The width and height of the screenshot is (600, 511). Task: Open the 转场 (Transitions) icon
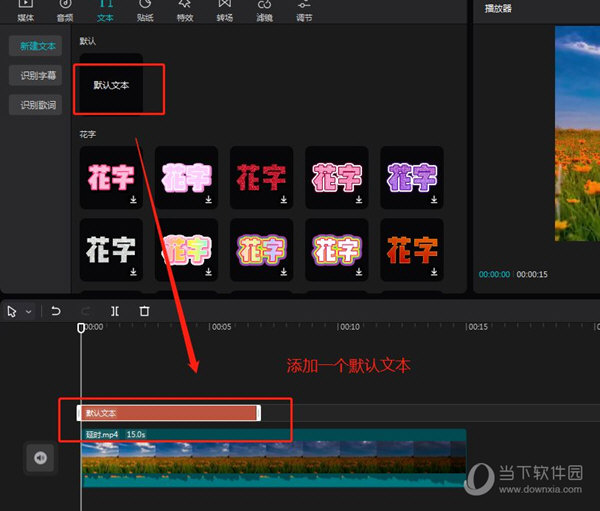pyautogui.click(x=225, y=10)
